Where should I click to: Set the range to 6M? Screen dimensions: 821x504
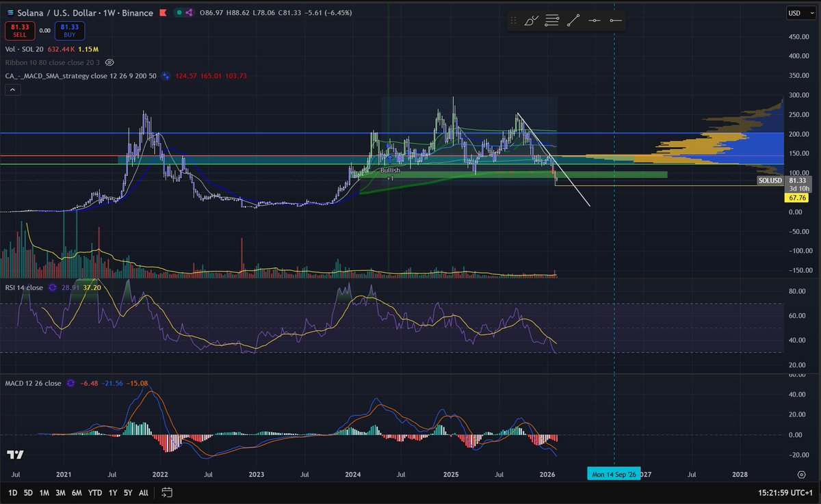(78, 492)
